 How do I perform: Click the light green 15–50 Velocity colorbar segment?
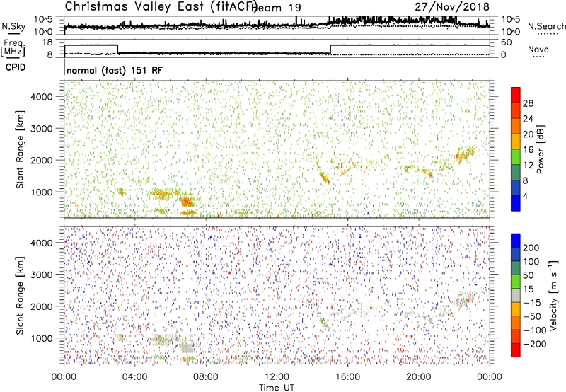click(516, 282)
